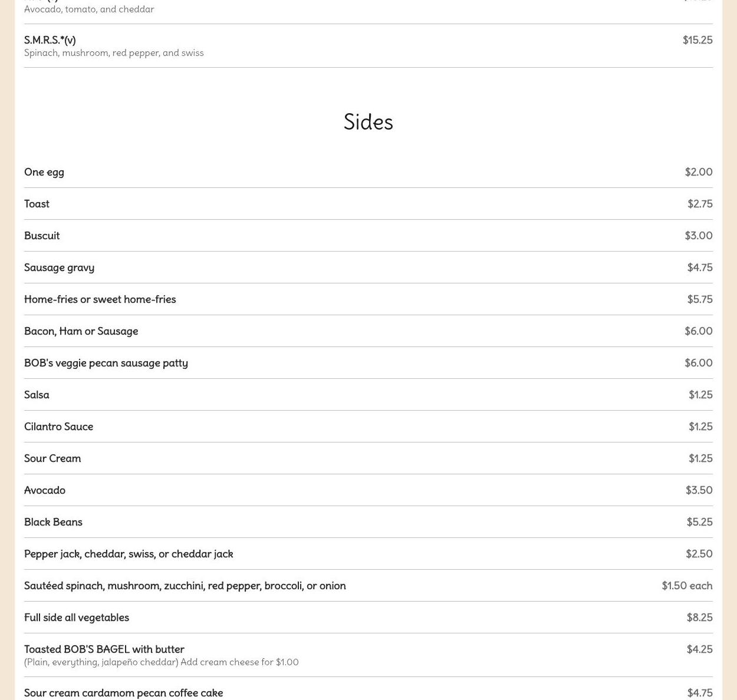The width and height of the screenshot is (737, 700).
Task: Select the Avocado side
Action: coord(368,490)
